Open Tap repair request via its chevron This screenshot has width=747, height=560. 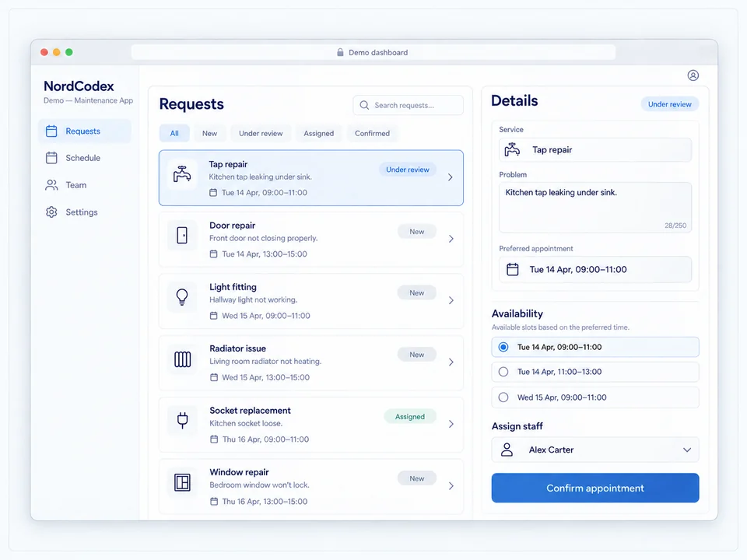(451, 177)
